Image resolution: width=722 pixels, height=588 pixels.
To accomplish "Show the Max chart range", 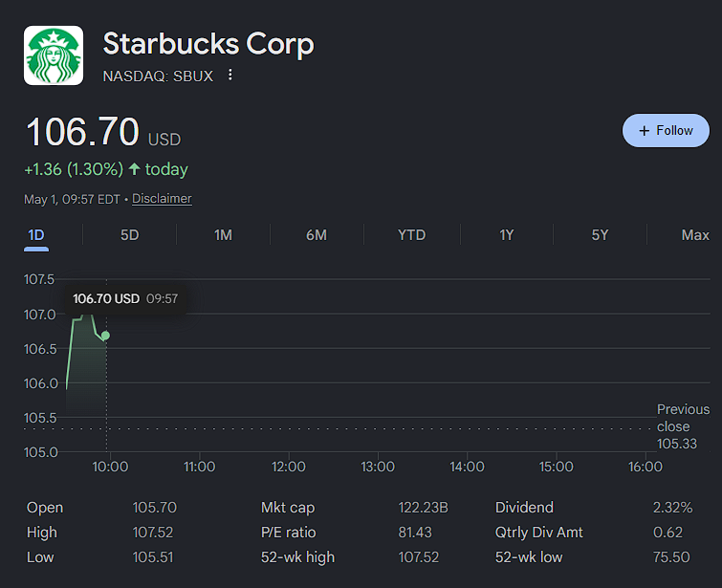I will pyautogui.click(x=695, y=235).
